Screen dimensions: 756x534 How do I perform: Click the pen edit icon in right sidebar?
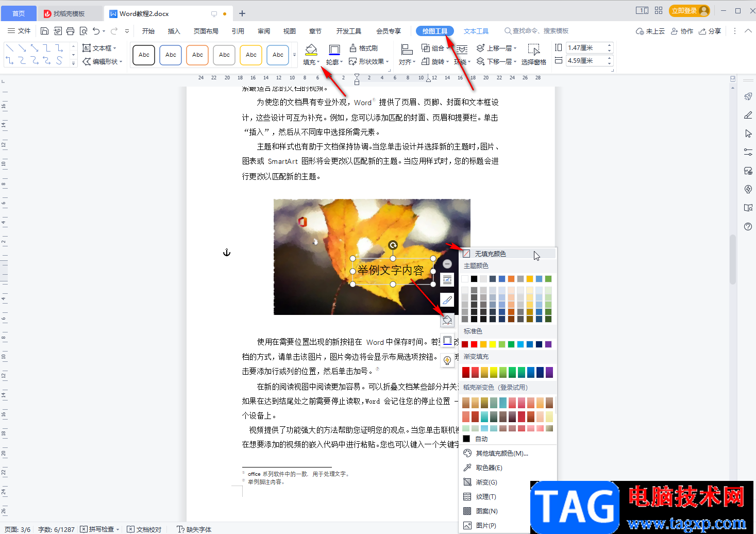pyautogui.click(x=748, y=115)
